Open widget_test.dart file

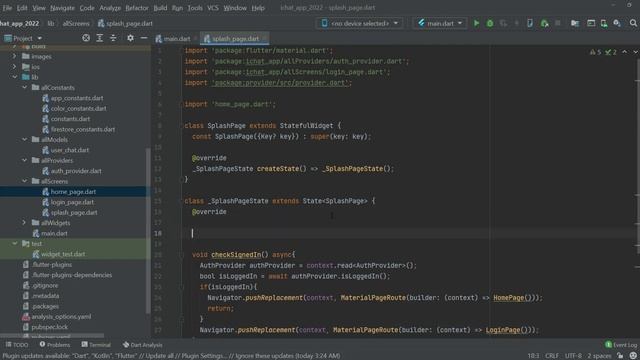(63, 254)
